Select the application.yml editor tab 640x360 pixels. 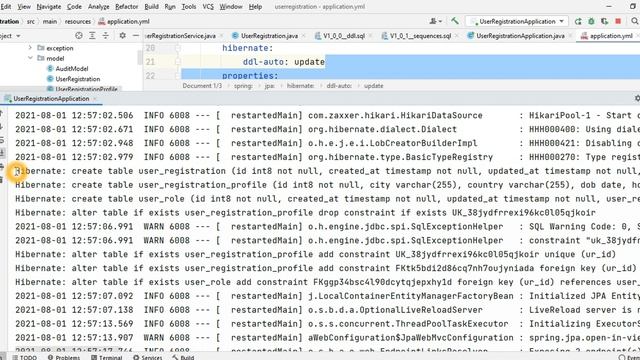click(x=611, y=36)
